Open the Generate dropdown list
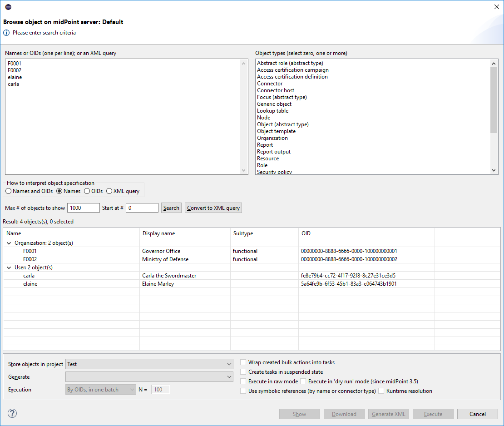This screenshot has width=504, height=426. click(149, 377)
